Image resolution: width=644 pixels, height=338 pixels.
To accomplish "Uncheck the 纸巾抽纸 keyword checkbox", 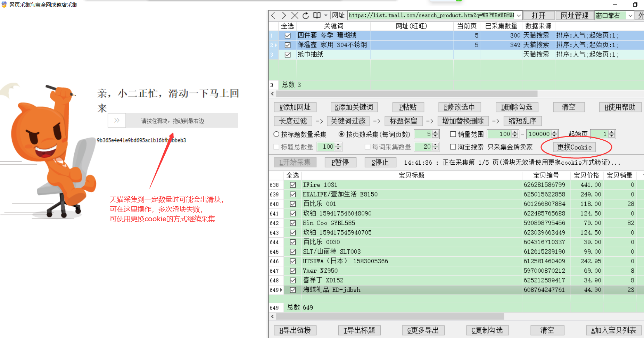I will [x=288, y=55].
